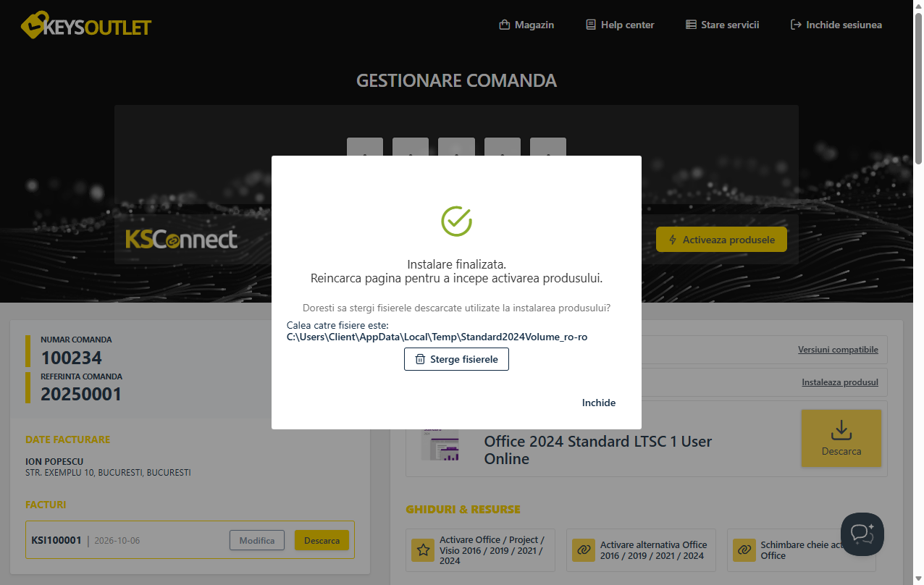Open the live chat widget
This screenshot has width=924, height=585.
(862, 534)
